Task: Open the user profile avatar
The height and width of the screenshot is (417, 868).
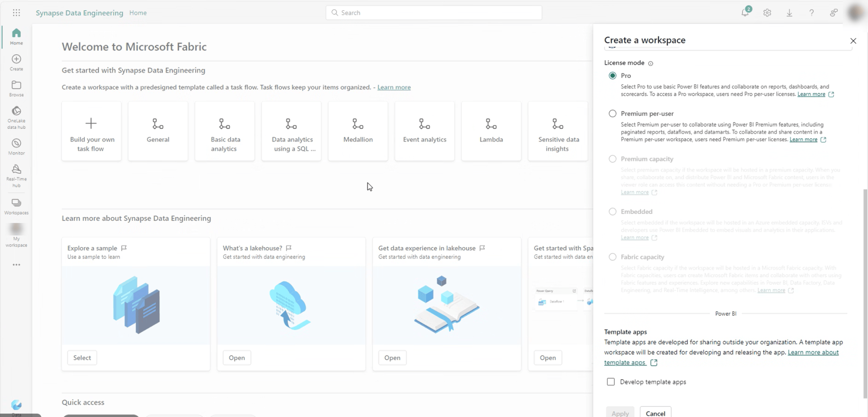Action: (855, 13)
